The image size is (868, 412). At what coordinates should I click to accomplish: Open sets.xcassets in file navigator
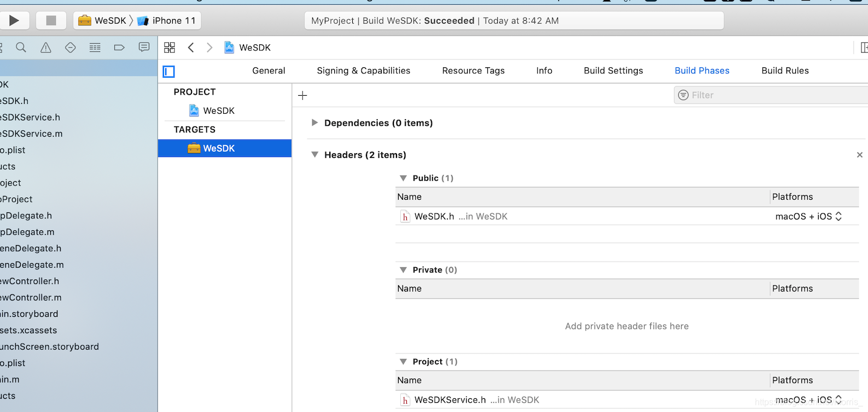point(28,330)
